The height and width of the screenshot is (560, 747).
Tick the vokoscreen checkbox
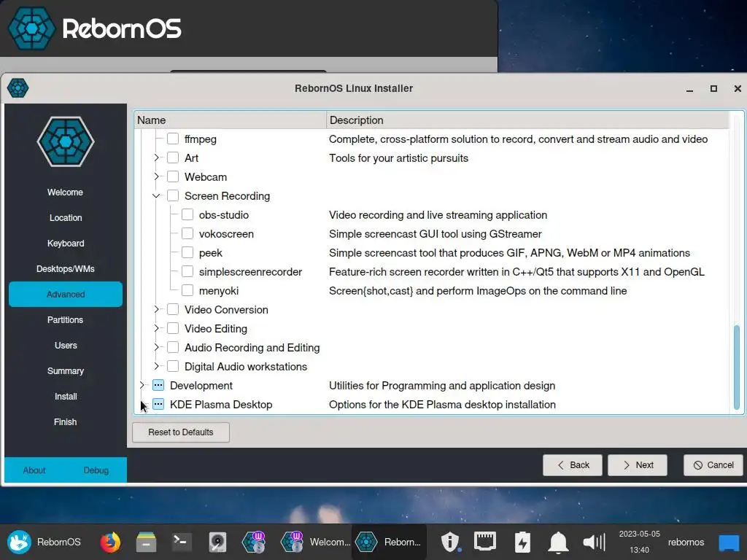pyautogui.click(x=187, y=233)
